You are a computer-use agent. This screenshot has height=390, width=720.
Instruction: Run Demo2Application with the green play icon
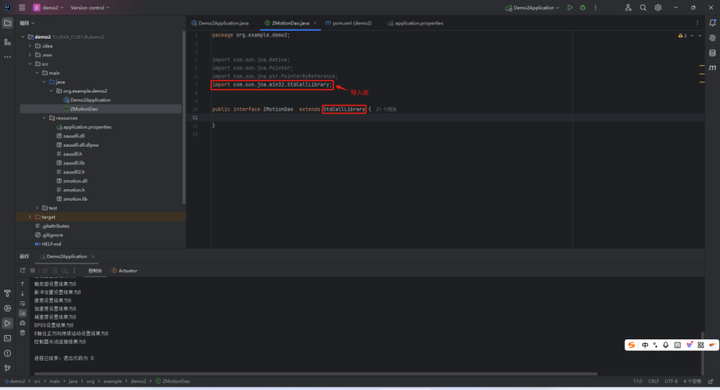tap(570, 7)
